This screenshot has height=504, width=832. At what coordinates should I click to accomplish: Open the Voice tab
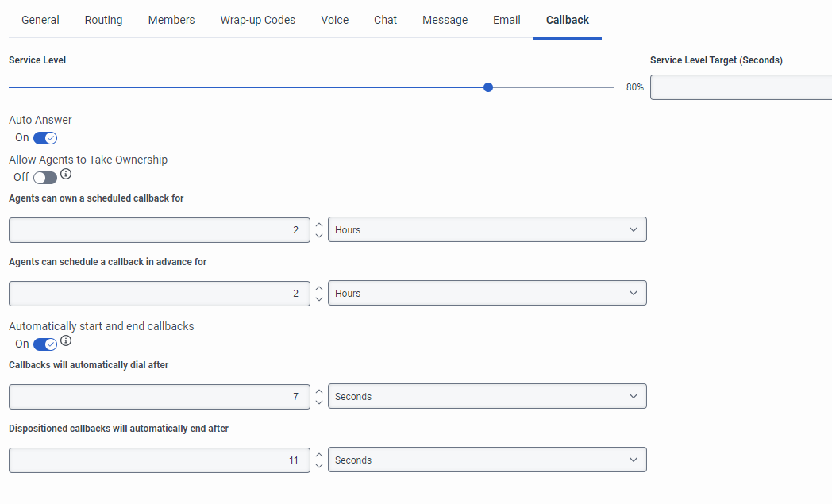pyautogui.click(x=335, y=20)
